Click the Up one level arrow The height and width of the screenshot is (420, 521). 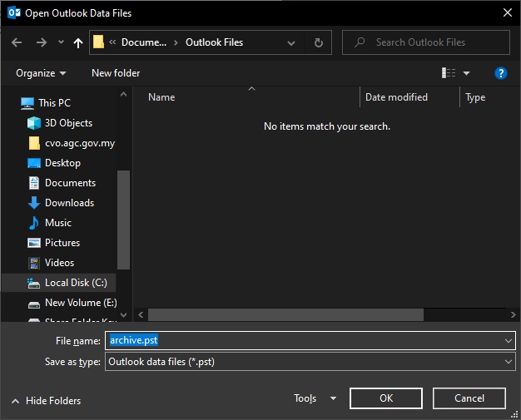click(78, 42)
